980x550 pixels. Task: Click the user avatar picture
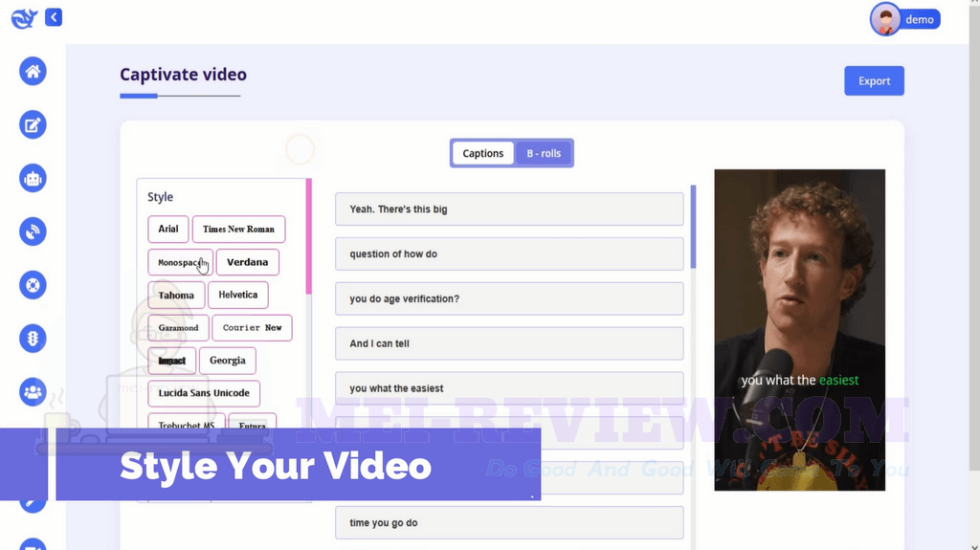pos(885,19)
